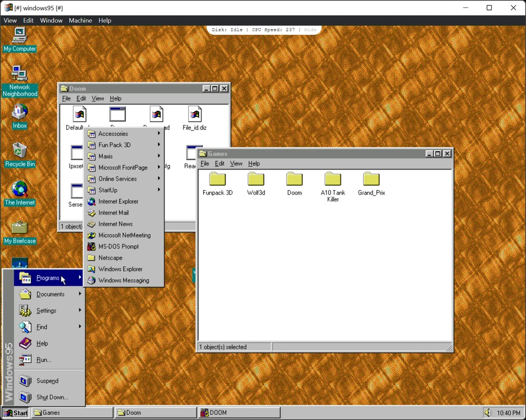Select the A10 Tank Killer folder
The width and height of the screenshot is (526, 420).
pos(333,180)
